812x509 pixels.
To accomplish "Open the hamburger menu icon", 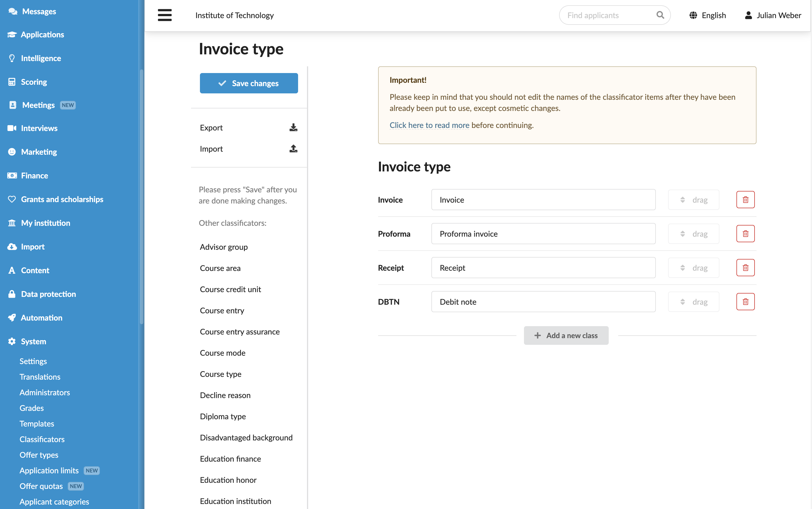I will tap(165, 15).
